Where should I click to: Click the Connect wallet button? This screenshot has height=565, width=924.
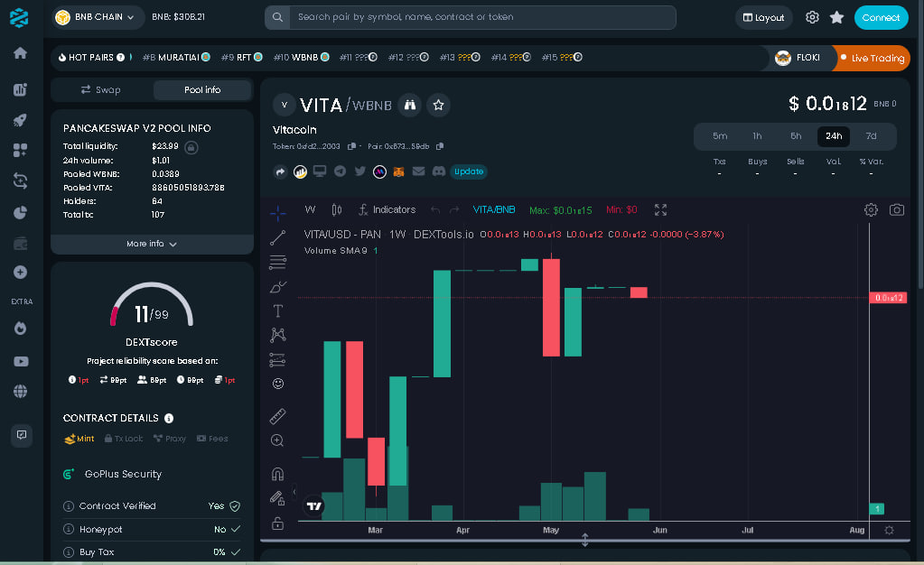[881, 18]
